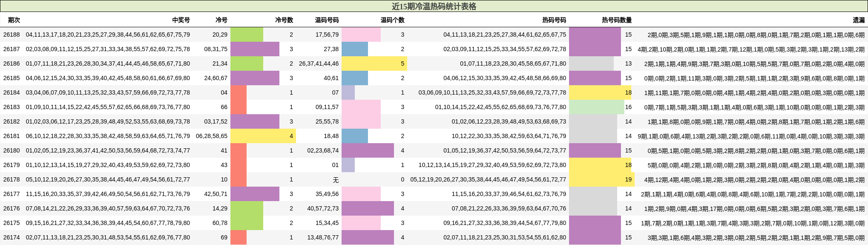Click cold numbers 20,29 in row 26188
Image resolution: width=868 pixels, height=245 pixels.
click(x=220, y=35)
